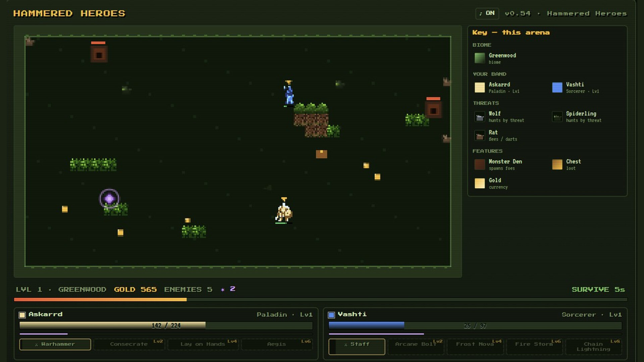The image size is (644, 362).
Task: Select the Lay on Hands ability
Action: click(x=203, y=344)
